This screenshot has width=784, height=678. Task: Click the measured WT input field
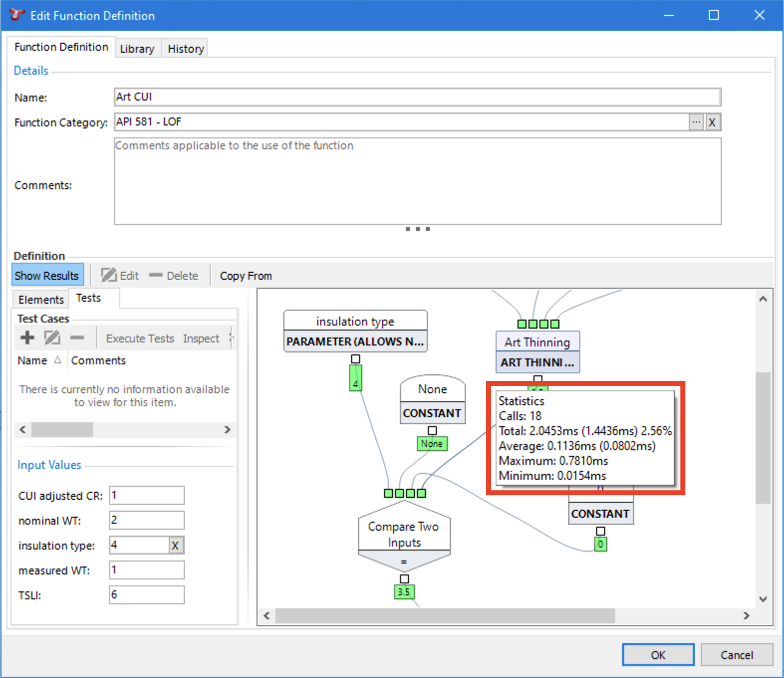coord(147,570)
